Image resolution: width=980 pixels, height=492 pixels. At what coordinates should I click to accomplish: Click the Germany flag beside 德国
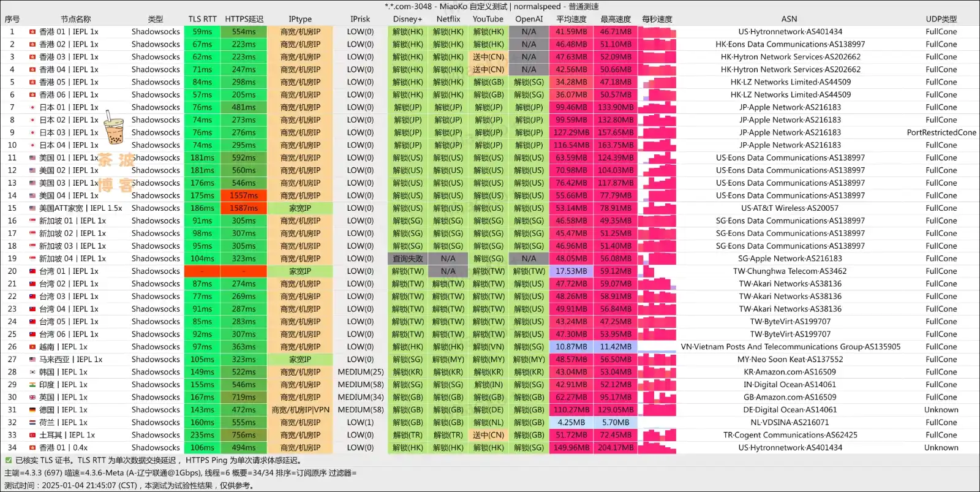[32, 410]
